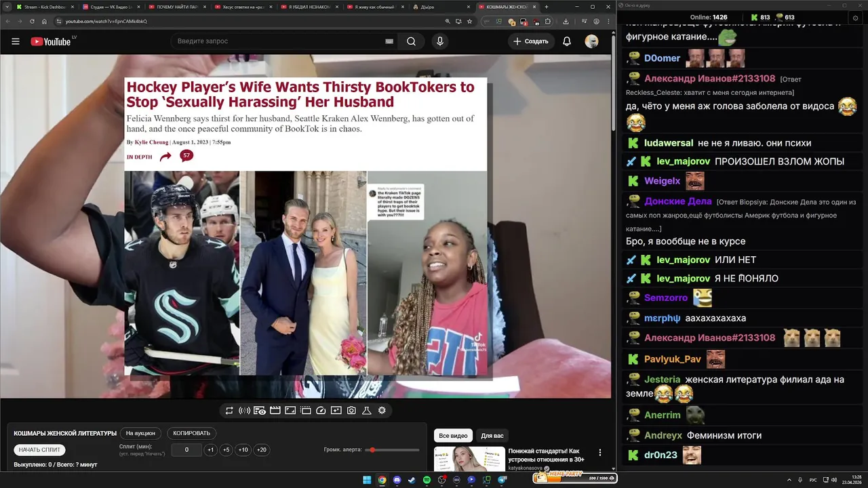The height and width of the screenshot is (488, 868).
Task: Open the gear settings in the video toolbar
Action: [382, 411]
